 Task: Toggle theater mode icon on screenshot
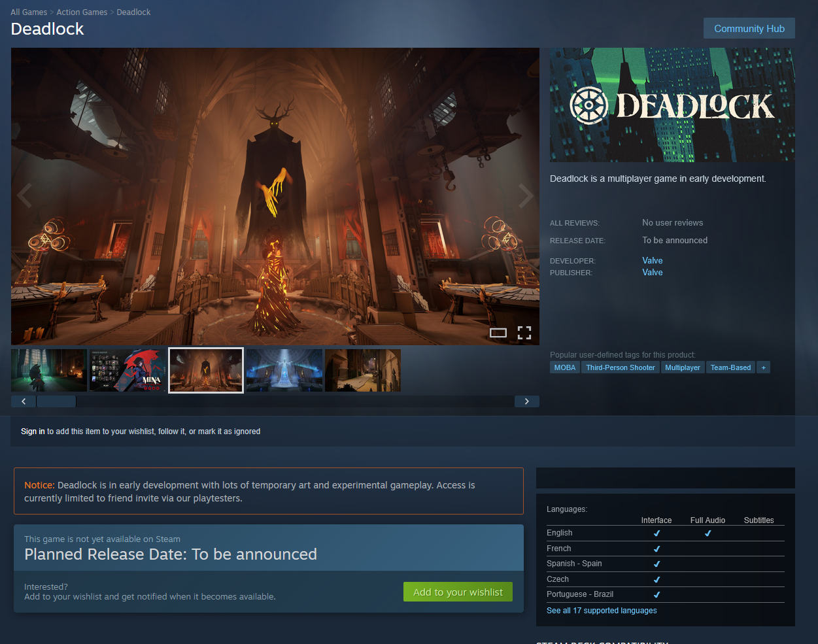click(498, 333)
